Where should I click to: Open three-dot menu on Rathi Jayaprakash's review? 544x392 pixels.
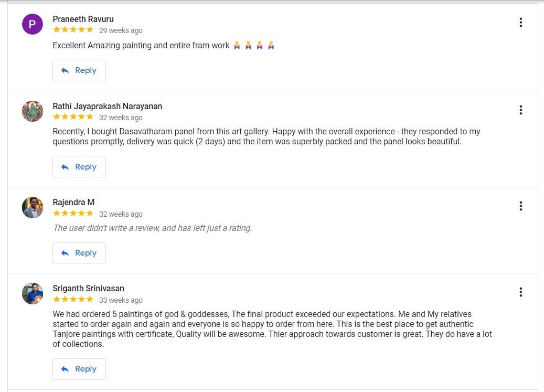[520, 110]
